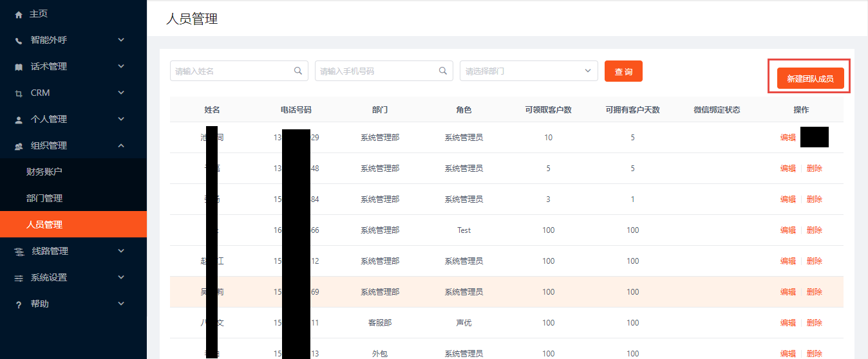The image size is (868, 359).
Task: Open 部门管理 submenu item
Action: click(73, 198)
